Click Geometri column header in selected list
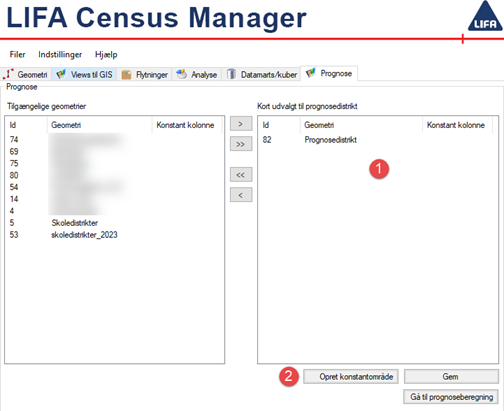This screenshot has width=504, height=411. [x=361, y=125]
